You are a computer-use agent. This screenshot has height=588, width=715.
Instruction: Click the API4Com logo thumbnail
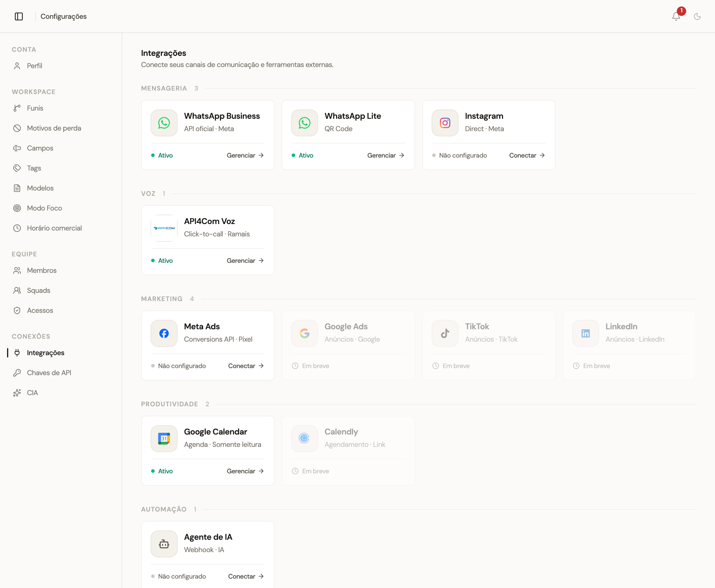[x=164, y=228]
